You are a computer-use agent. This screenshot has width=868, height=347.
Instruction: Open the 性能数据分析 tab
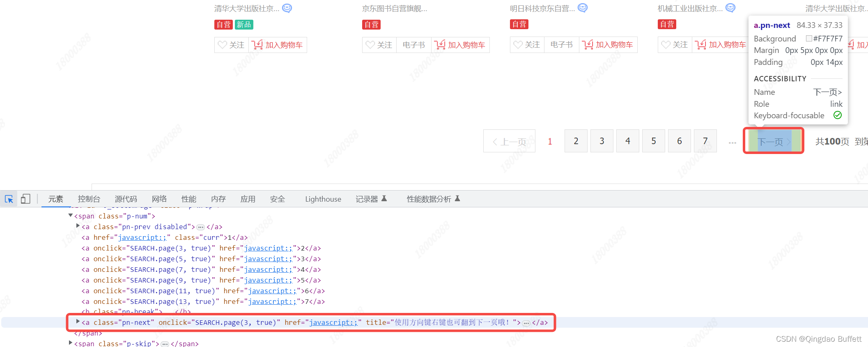(433, 199)
